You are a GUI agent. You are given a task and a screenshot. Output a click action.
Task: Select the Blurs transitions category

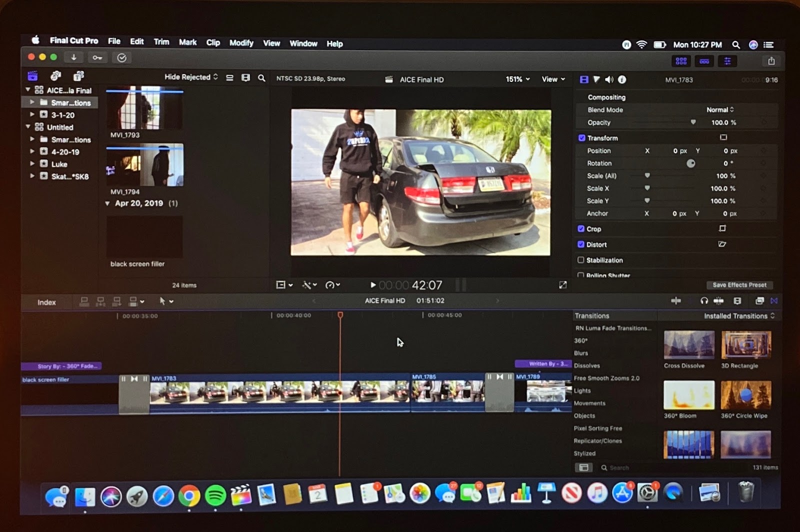tap(581, 353)
